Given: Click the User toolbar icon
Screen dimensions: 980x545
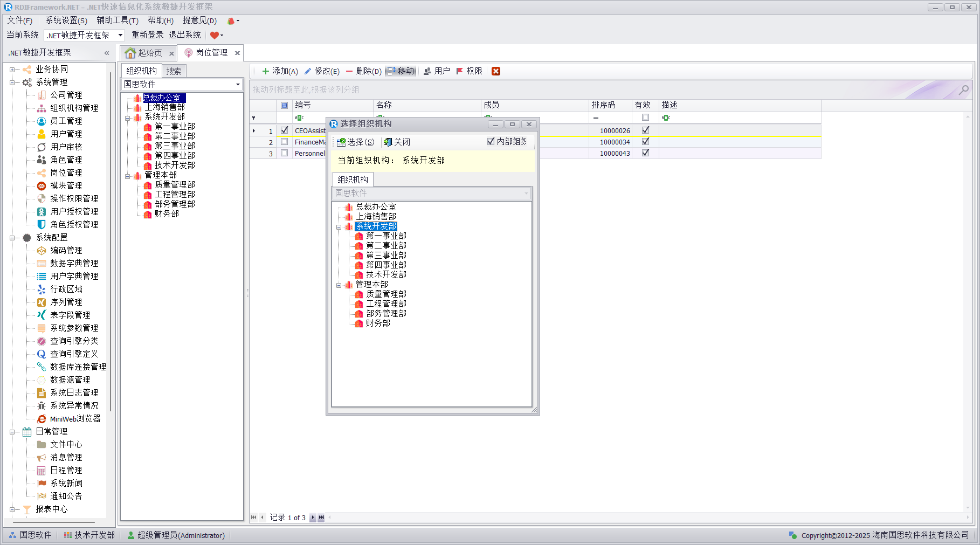Looking at the screenshot, I should click(427, 71).
